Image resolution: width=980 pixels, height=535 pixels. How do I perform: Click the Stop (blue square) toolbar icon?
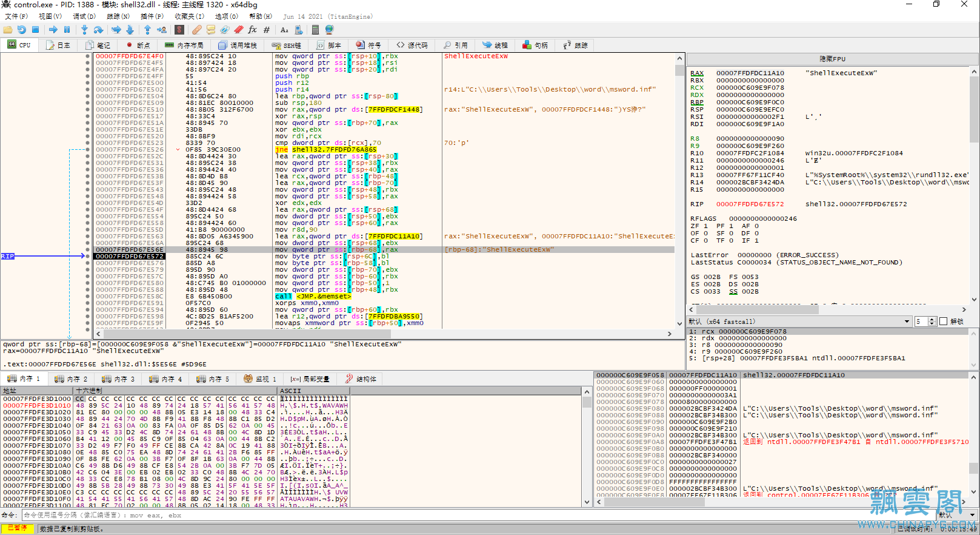coord(36,29)
